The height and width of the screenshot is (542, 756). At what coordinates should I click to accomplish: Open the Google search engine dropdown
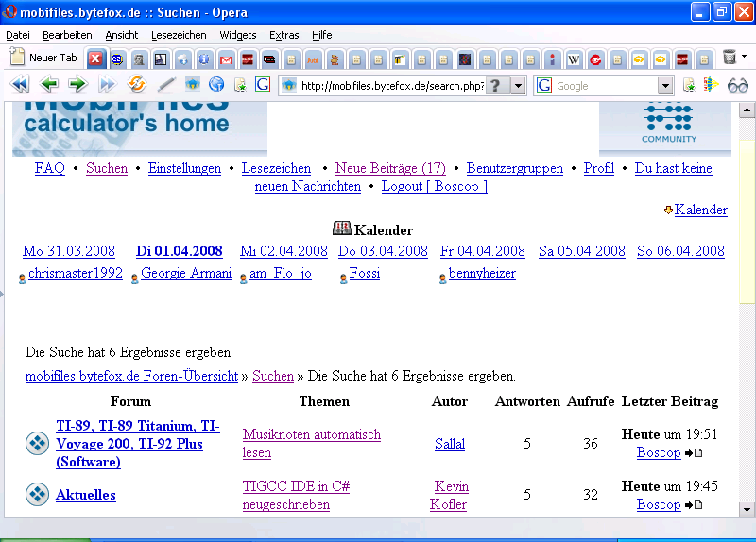point(665,86)
